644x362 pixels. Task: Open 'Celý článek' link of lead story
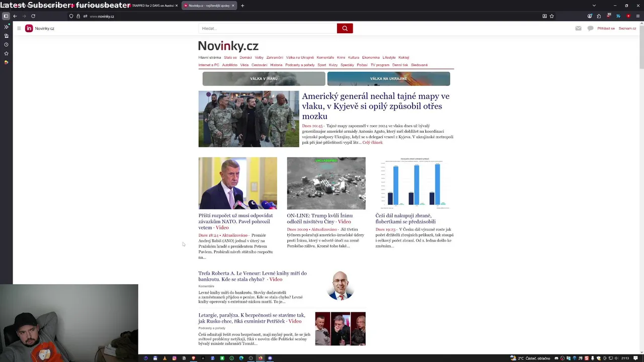(x=372, y=142)
